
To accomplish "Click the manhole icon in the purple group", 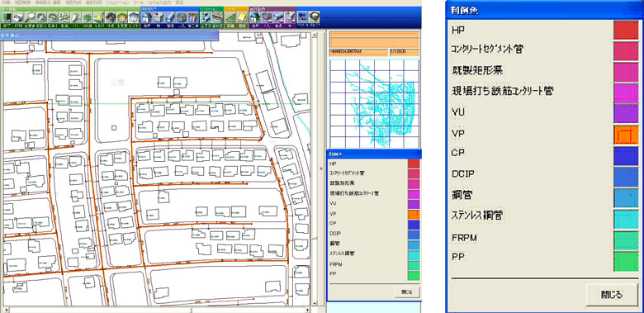I will (x=267, y=17).
